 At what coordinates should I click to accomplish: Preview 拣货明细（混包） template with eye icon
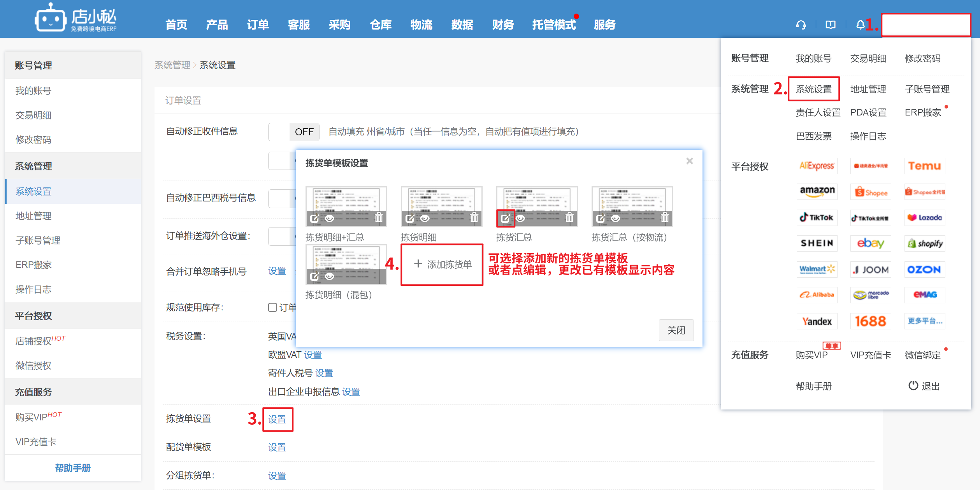click(329, 276)
